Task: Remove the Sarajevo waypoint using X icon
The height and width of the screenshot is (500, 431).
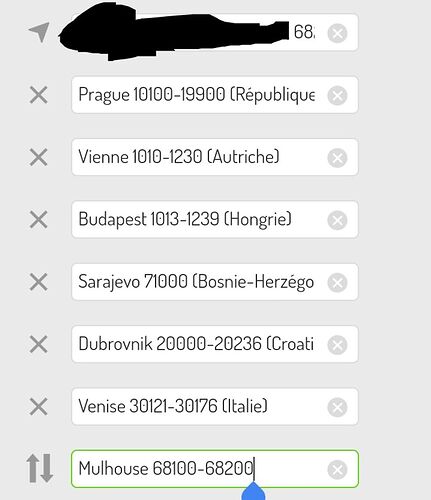Action: tap(39, 282)
